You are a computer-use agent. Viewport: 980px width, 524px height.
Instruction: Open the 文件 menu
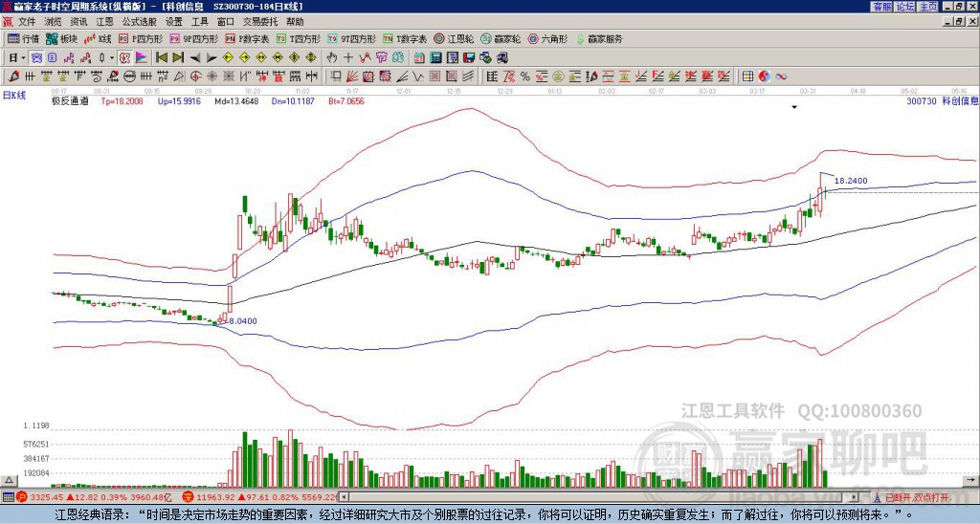pos(27,22)
